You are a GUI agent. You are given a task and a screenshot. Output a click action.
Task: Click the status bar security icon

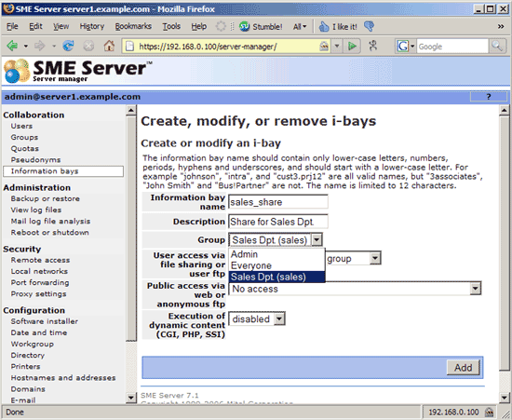(x=489, y=412)
